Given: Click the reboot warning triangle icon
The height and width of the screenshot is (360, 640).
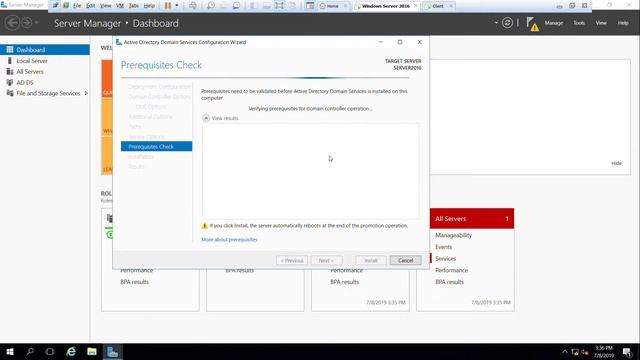Looking at the screenshot, I should pyautogui.click(x=205, y=226).
